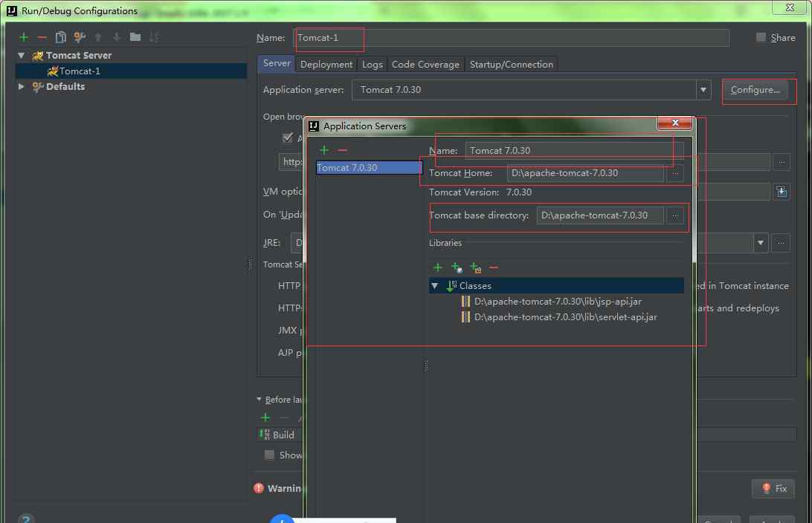Click the ellipsis button next to the URL field
Viewport: 812px width, 523px height.
click(x=782, y=163)
